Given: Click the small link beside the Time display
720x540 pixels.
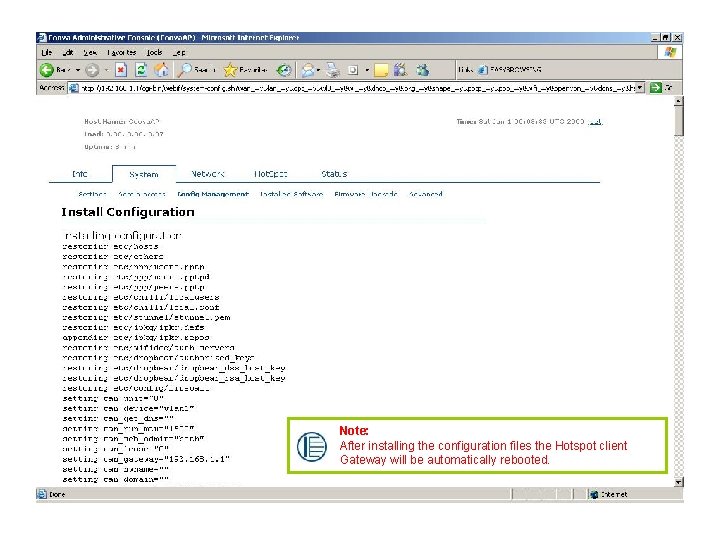Looking at the screenshot, I should 595,122.
